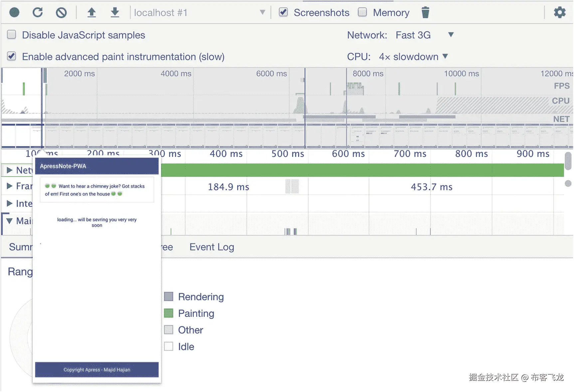Click the load profile upload arrow

pos(92,13)
